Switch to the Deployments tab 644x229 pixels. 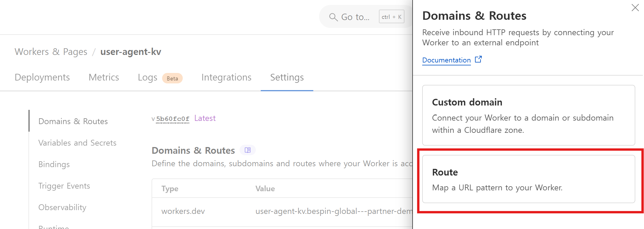42,77
